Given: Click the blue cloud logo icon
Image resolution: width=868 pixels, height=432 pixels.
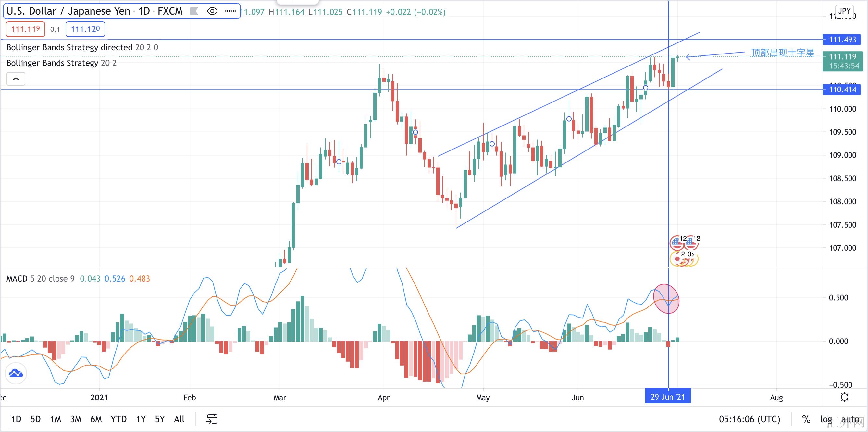Looking at the screenshot, I should tap(16, 373).
